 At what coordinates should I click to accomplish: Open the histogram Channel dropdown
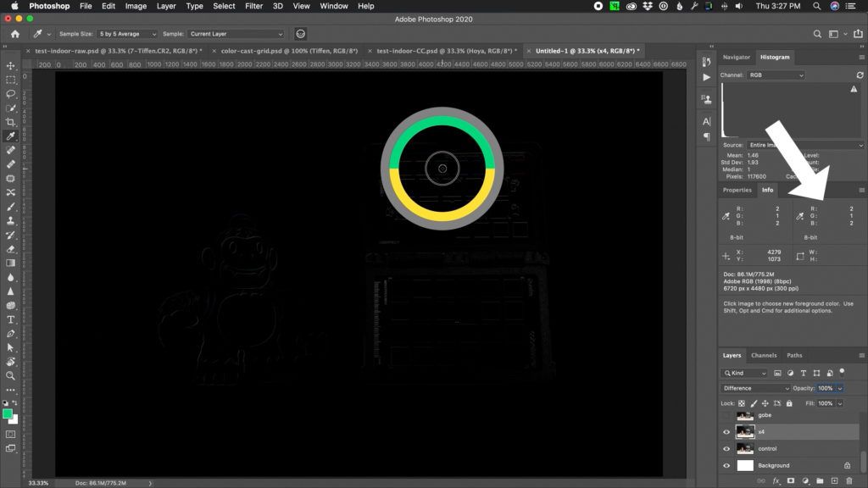pos(776,75)
